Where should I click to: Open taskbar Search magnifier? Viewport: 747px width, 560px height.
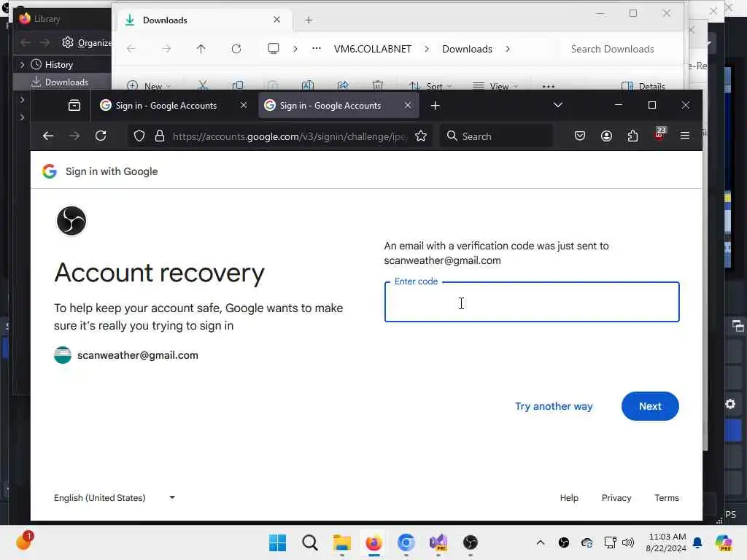pyautogui.click(x=309, y=542)
